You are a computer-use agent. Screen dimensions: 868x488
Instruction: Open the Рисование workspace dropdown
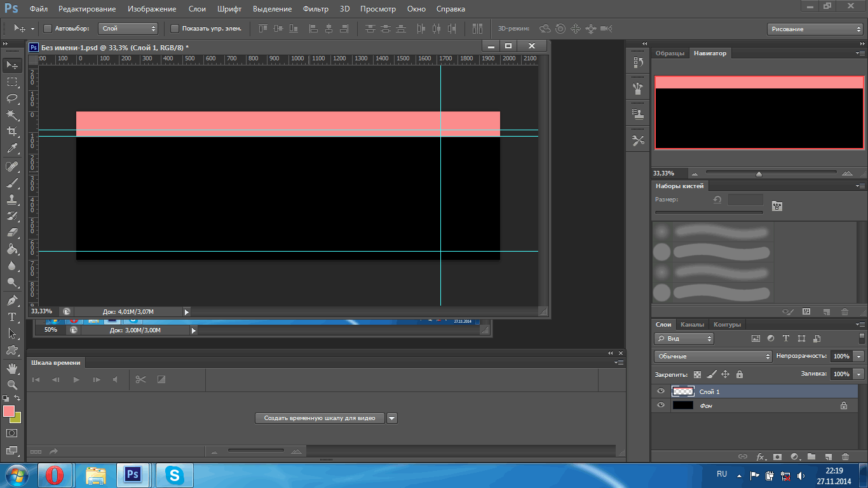click(815, 29)
